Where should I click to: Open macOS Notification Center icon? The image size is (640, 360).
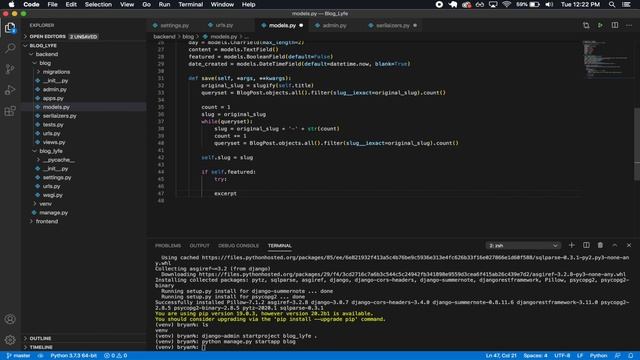pyautogui.click(x=627, y=4)
